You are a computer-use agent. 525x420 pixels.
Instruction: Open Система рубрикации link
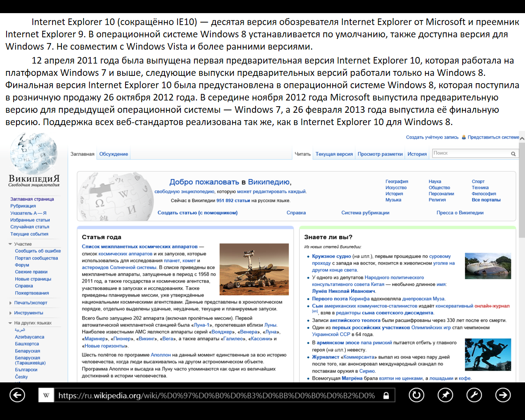click(365, 213)
